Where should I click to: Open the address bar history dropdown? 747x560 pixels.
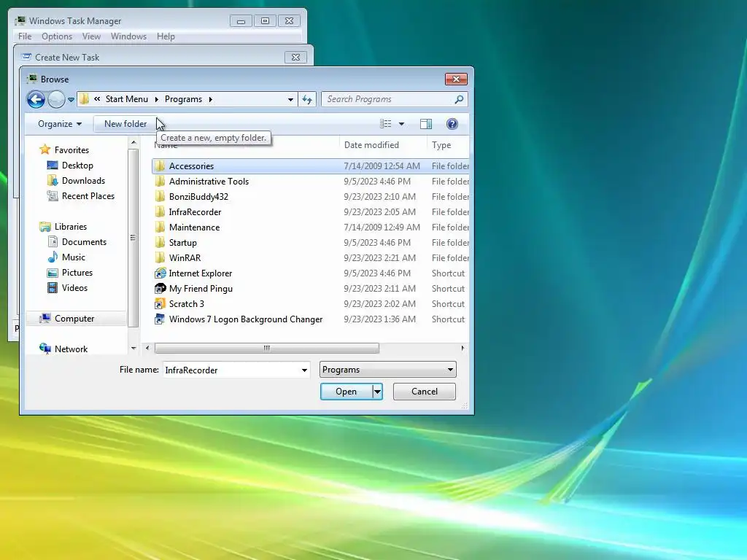pos(290,99)
